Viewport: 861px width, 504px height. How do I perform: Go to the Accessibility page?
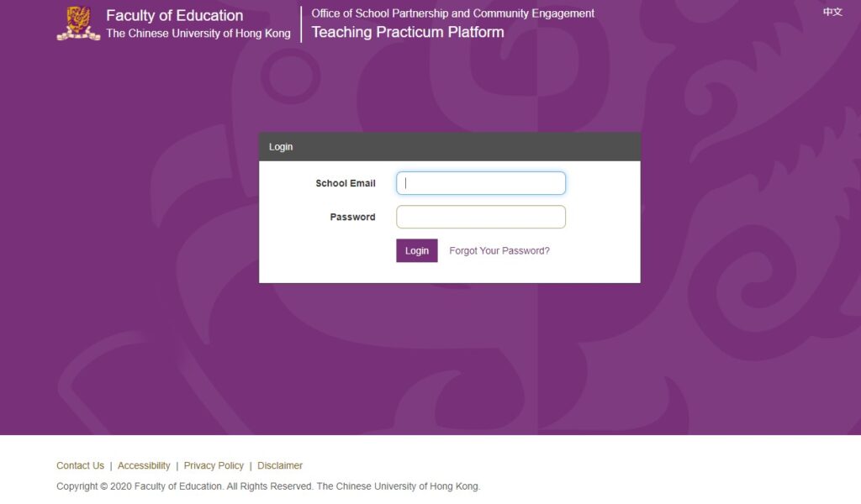click(144, 465)
